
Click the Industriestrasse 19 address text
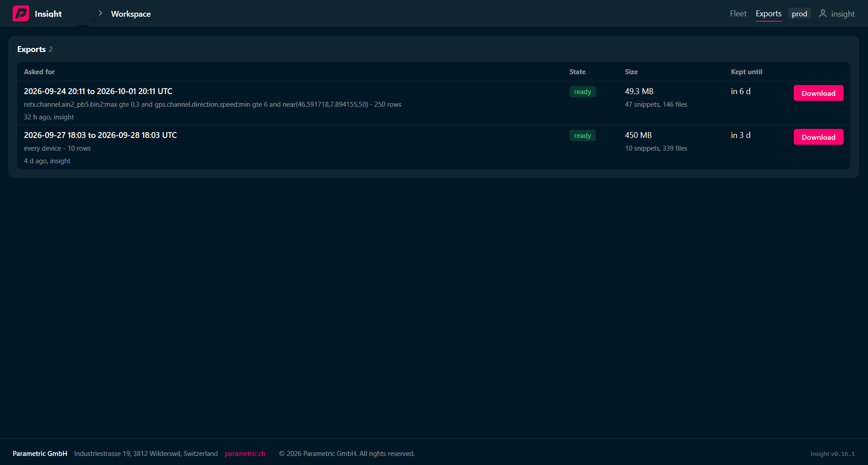[146, 454]
